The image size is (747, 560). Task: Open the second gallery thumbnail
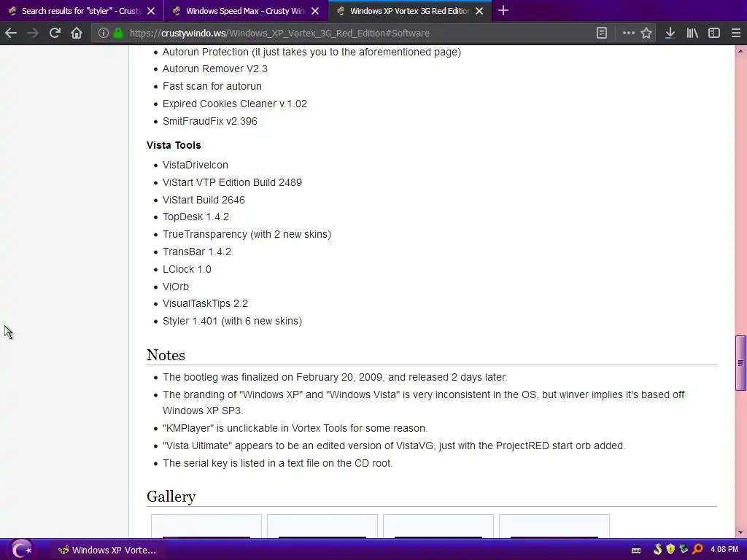(322, 526)
